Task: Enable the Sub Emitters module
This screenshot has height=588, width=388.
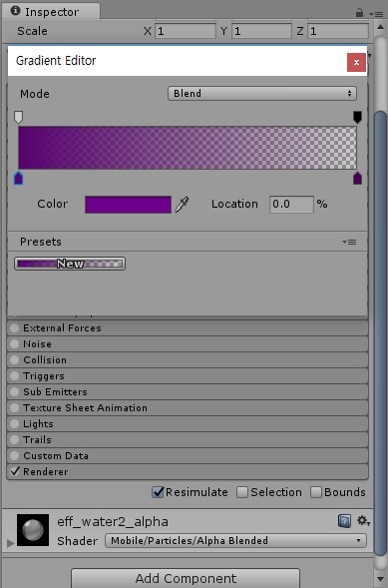Action: 14,392
